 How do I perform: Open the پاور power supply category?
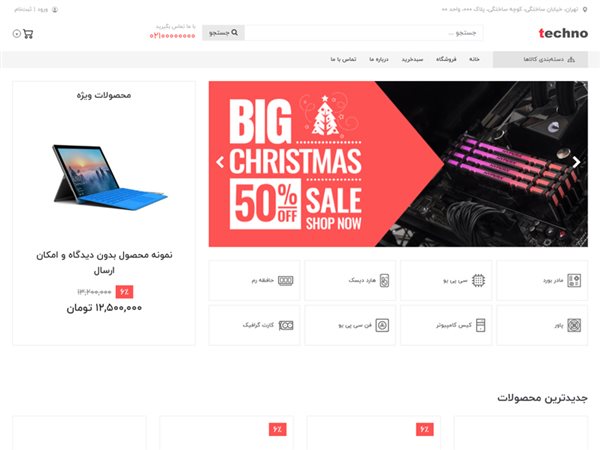tap(542, 325)
